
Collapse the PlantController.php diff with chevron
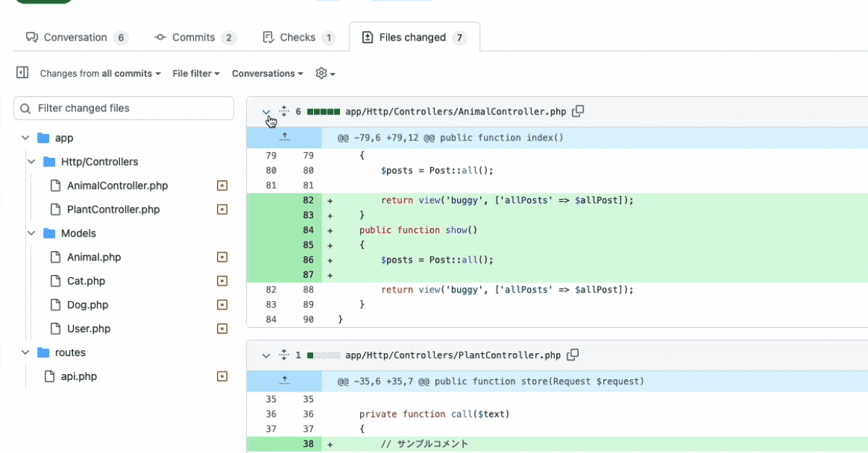[x=266, y=356]
